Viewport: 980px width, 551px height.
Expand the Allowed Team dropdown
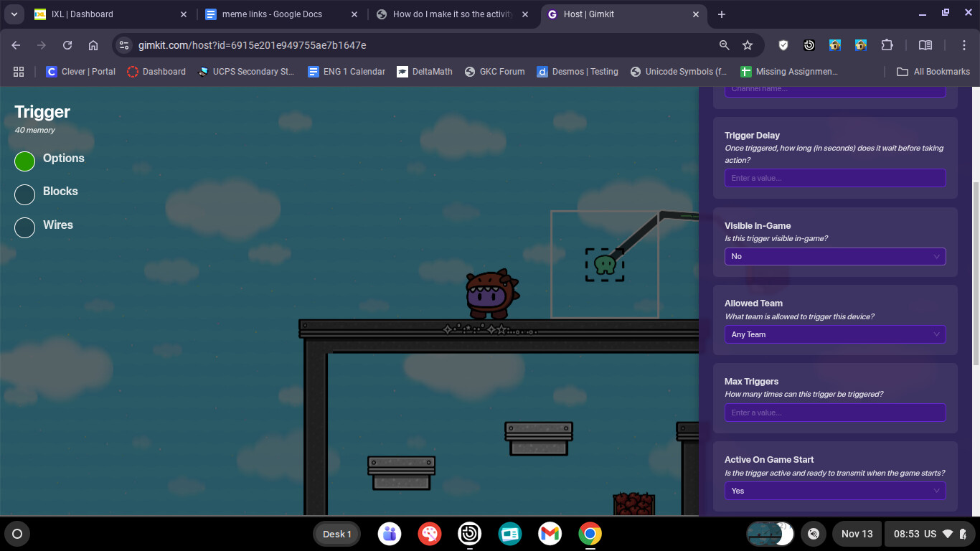click(x=834, y=334)
